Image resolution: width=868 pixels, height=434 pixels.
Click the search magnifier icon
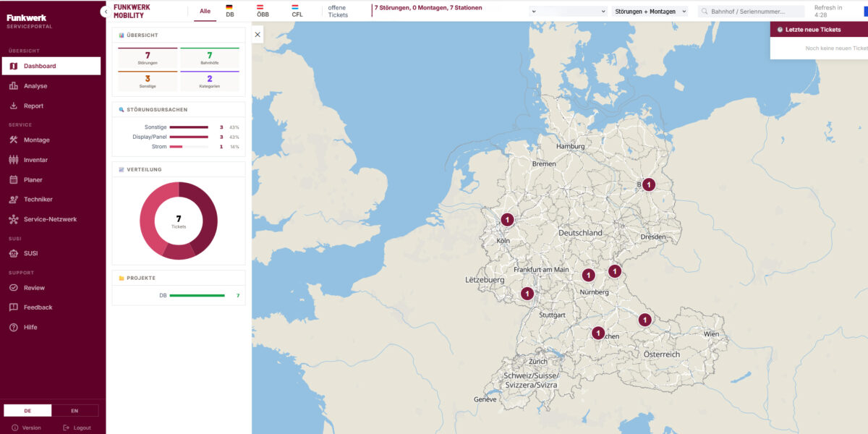tap(705, 12)
